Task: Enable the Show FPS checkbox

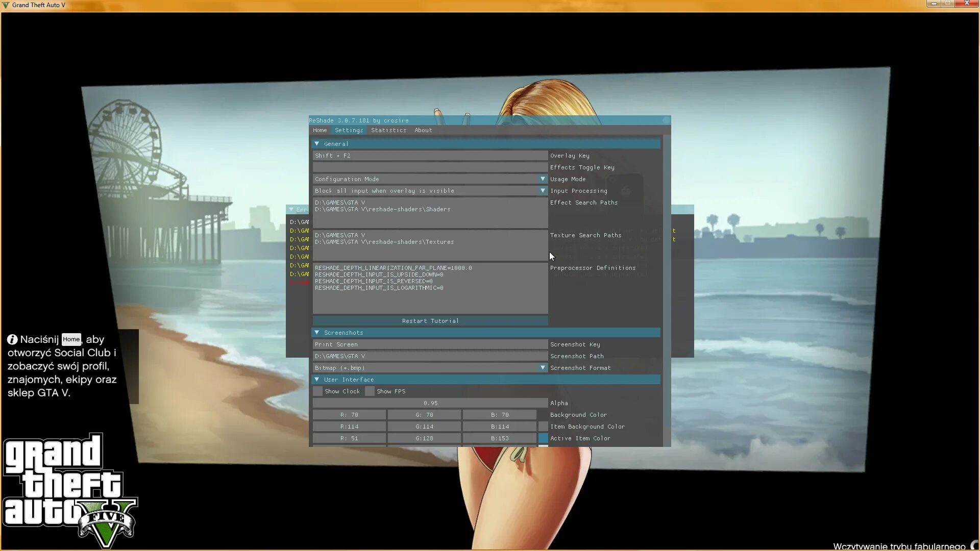Action: (x=370, y=391)
